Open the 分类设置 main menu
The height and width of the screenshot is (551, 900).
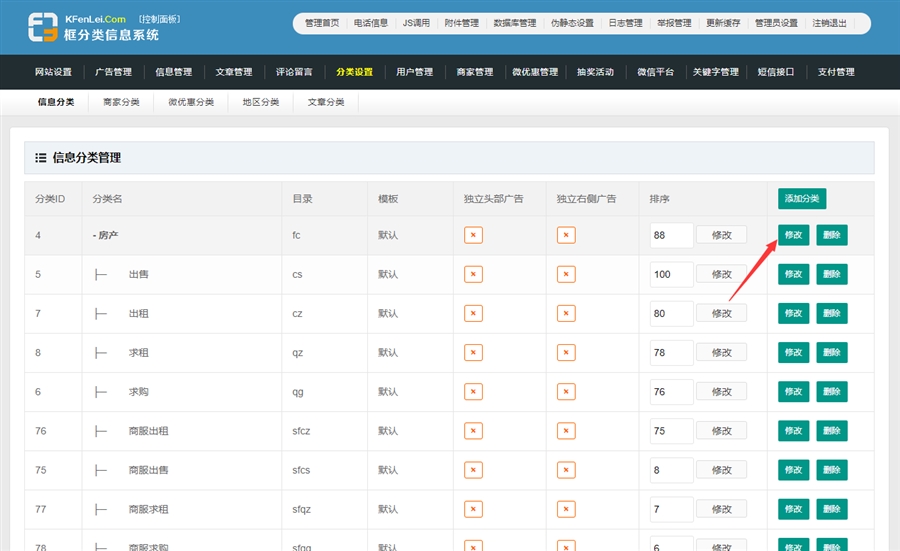click(354, 72)
